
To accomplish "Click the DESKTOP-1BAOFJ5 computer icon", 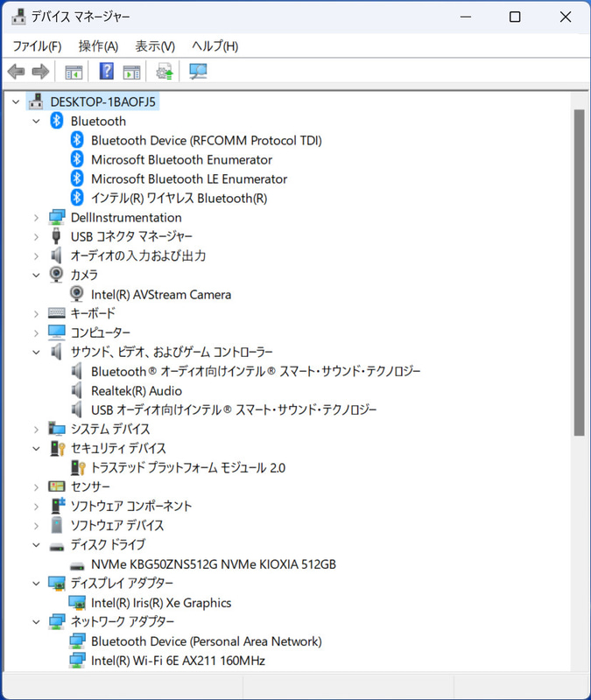I will coord(36,101).
